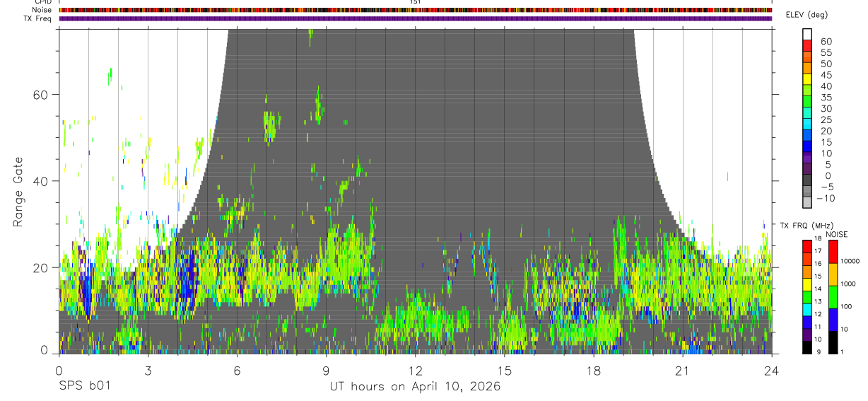Click "UT hours on April 10, 2026" label
The width and height of the screenshot is (868, 401).
coord(415,387)
